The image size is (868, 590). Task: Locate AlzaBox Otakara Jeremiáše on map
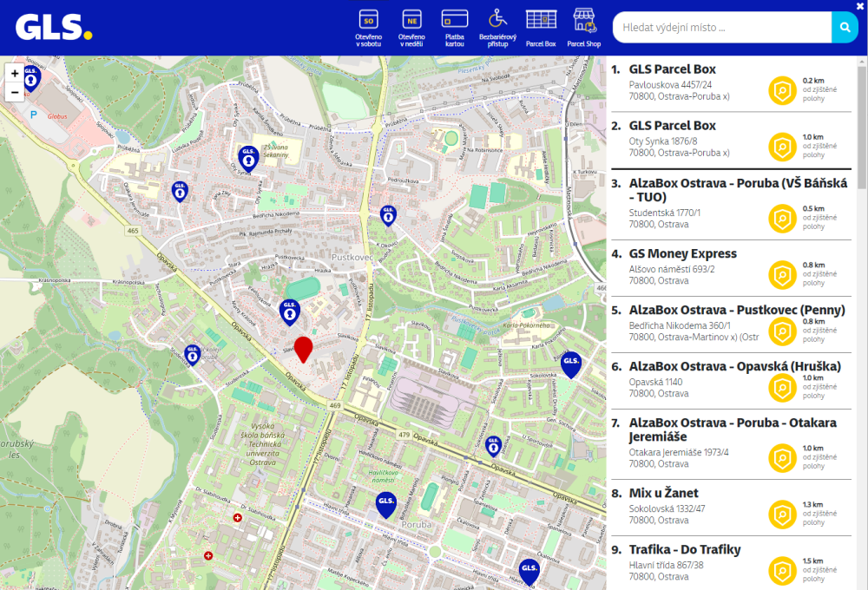(782, 458)
